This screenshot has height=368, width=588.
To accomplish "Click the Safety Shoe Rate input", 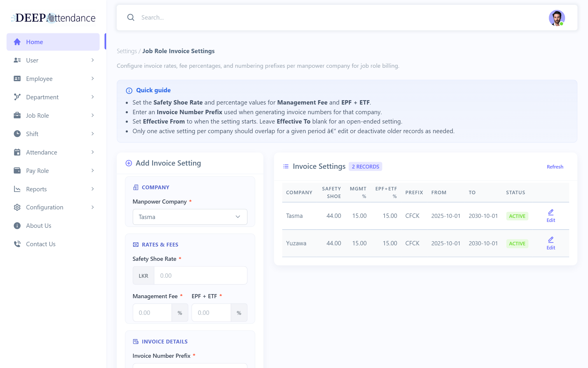I will tap(201, 276).
